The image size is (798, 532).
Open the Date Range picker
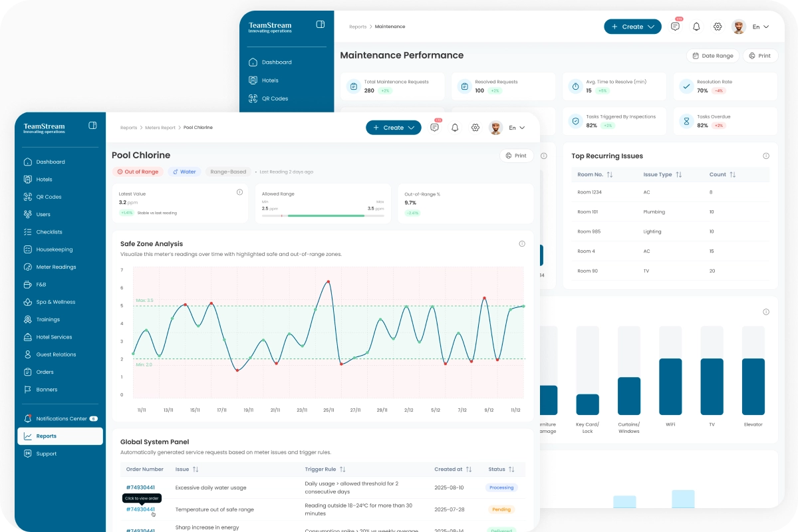click(x=712, y=56)
